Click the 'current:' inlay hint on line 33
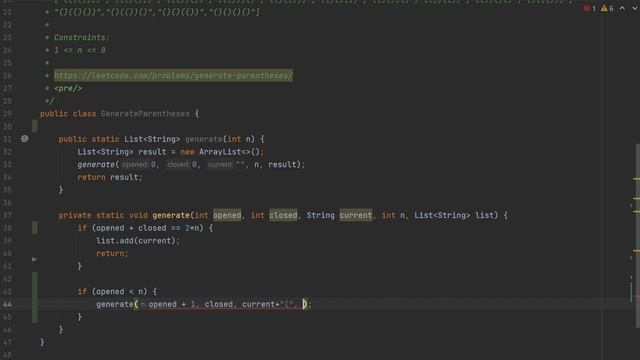Screen dimensions: 640x360 click(220, 164)
